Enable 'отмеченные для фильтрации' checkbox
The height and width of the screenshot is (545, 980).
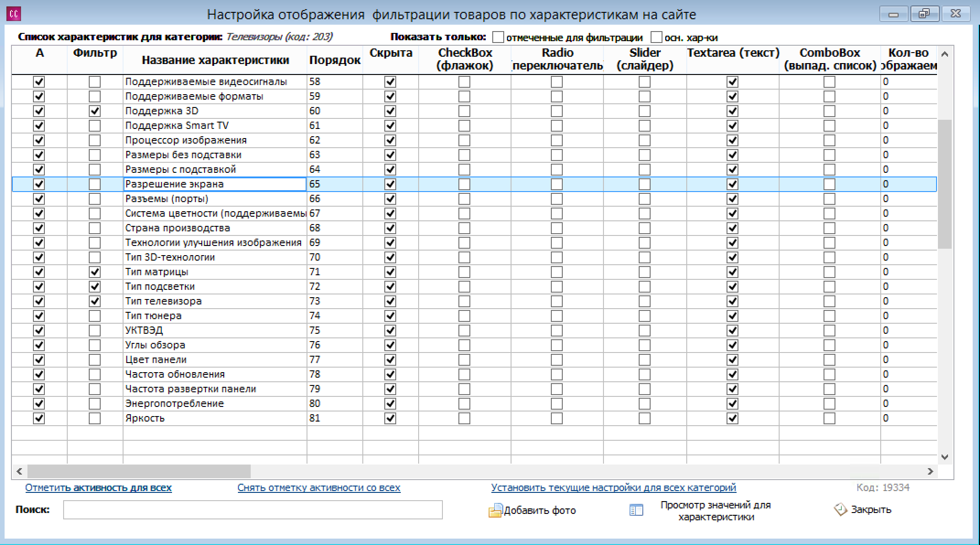[x=498, y=37]
